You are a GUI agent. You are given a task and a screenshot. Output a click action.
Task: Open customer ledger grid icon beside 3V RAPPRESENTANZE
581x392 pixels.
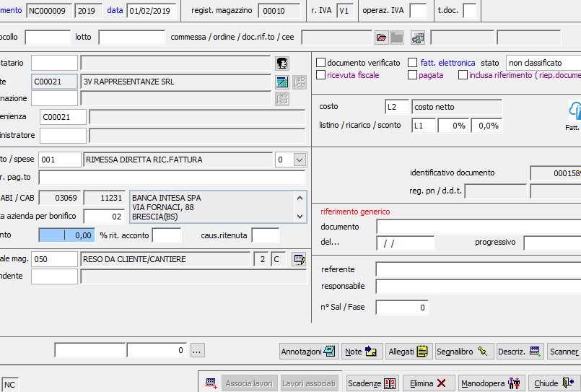pos(282,82)
